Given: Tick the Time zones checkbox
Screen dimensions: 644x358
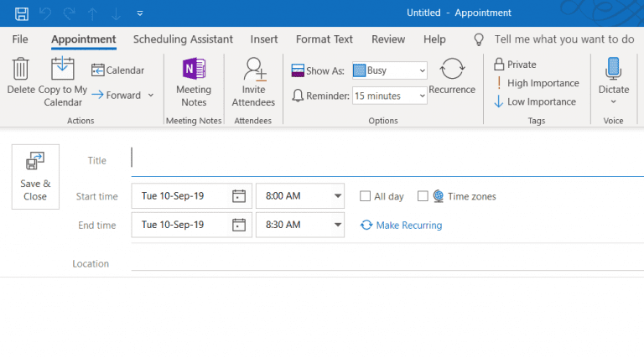Looking at the screenshot, I should 423,196.
